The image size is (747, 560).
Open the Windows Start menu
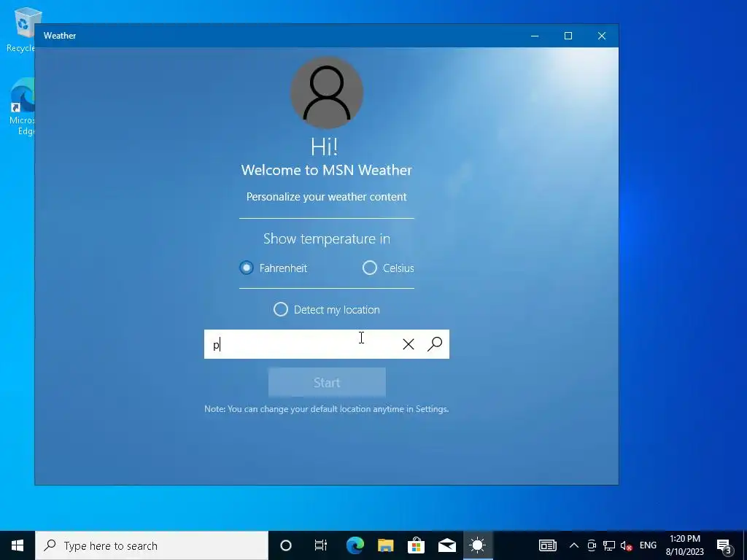pos(18,545)
